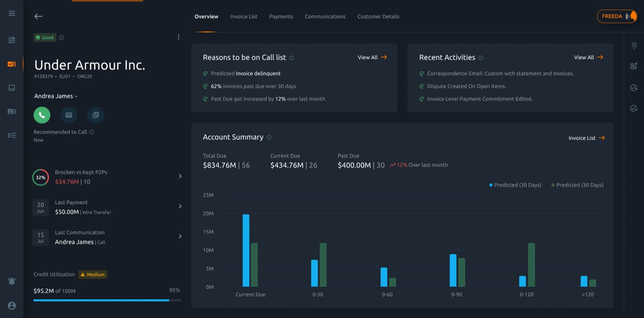Toggle the blue Predicted (30 Days) legend
This screenshot has height=318, width=644.
[x=515, y=185]
